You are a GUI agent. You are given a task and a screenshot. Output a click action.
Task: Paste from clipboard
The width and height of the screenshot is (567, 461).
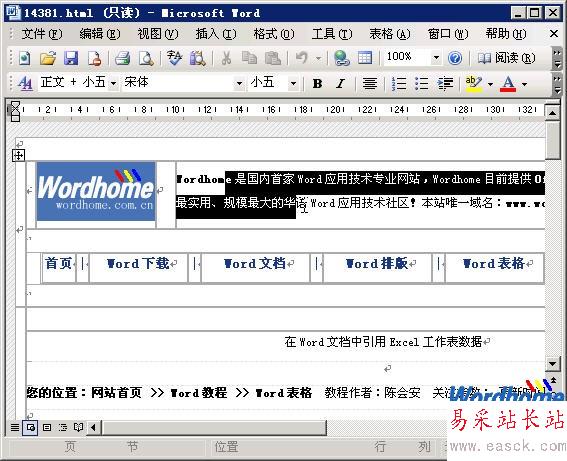point(273,58)
